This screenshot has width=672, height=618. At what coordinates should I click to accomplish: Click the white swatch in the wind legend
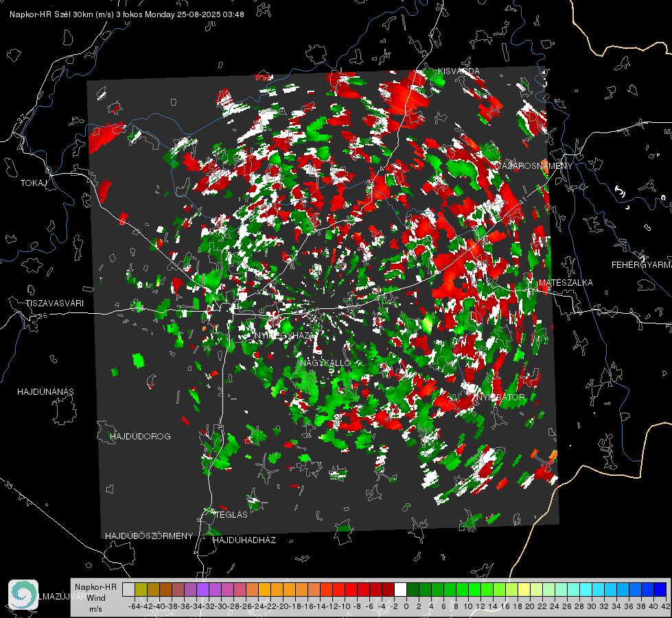click(400, 589)
